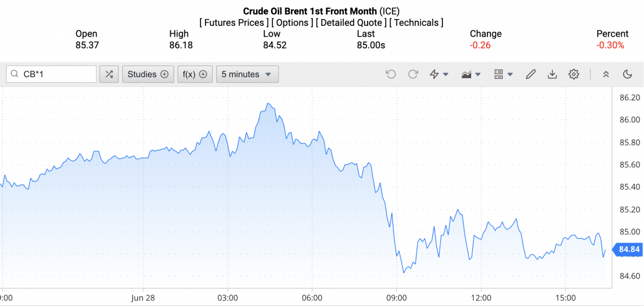Toggle dark mode moon icon
This screenshot has height=306, width=644.
click(628, 74)
